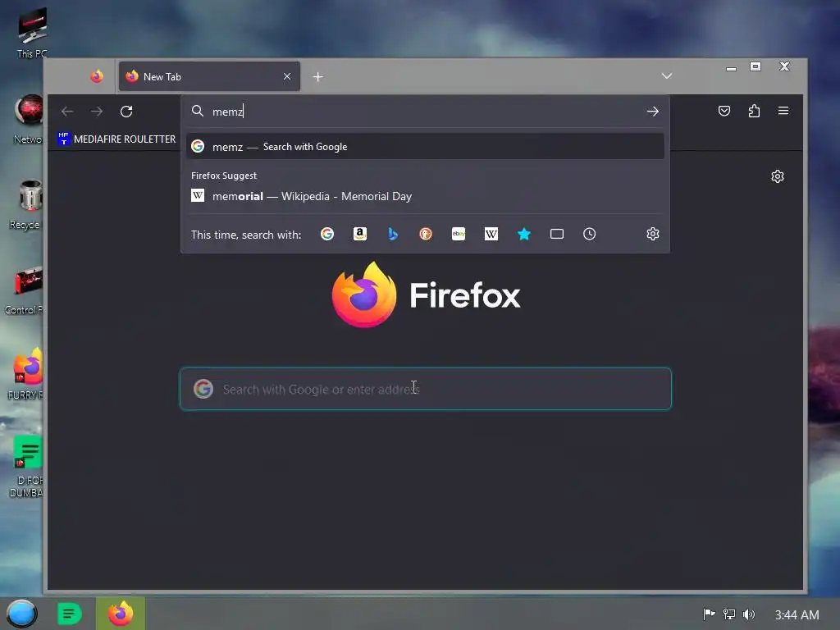Image resolution: width=840 pixels, height=630 pixels.
Task: Click the address bar text field
Action: tap(426, 112)
